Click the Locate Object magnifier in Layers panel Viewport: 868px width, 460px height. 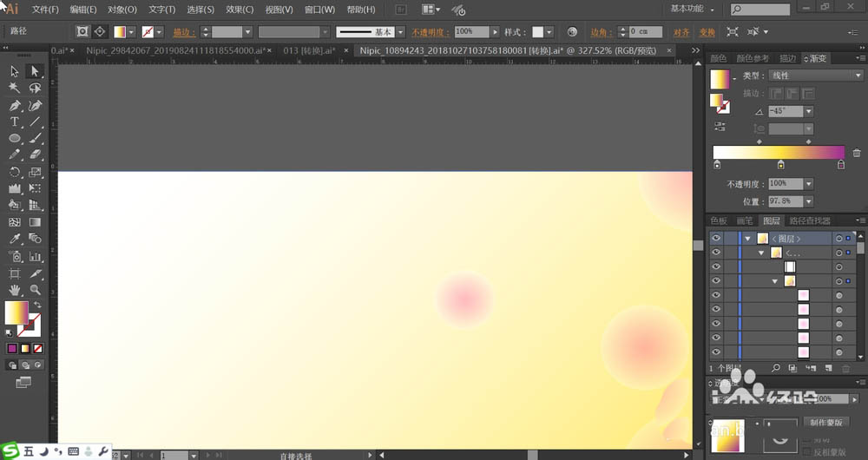775,367
